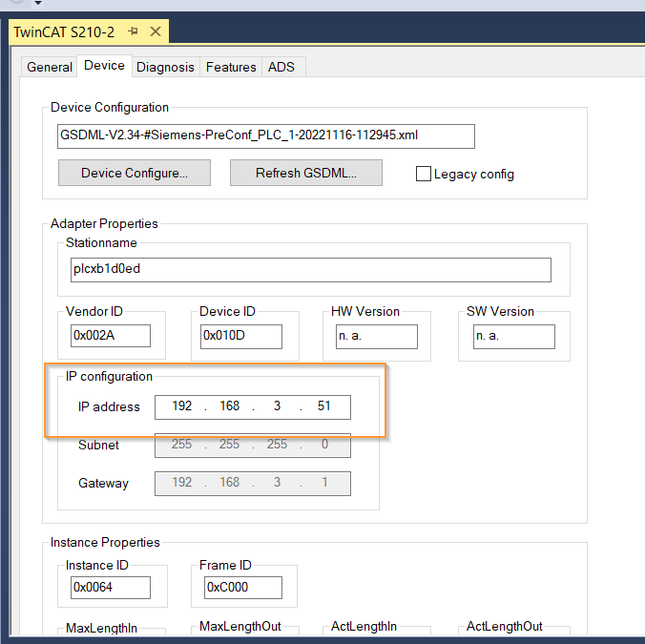This screenshot has height=644, width=645.
Task: Click the SW Version label
Action: tap(500, 311)
